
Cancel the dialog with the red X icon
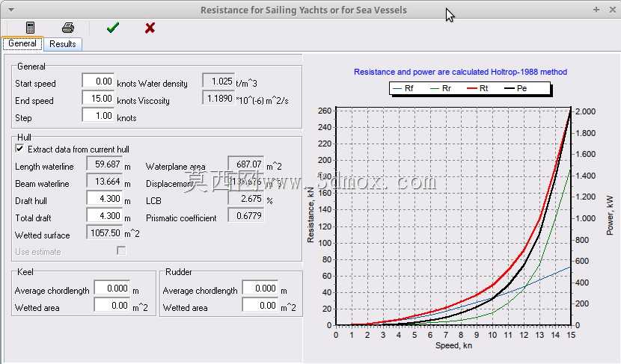coord(150,28)
